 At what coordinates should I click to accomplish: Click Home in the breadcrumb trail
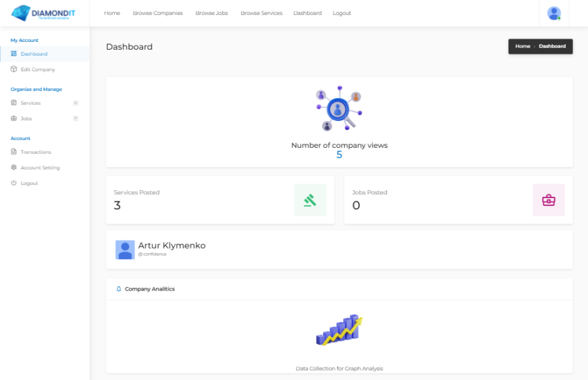522,46
